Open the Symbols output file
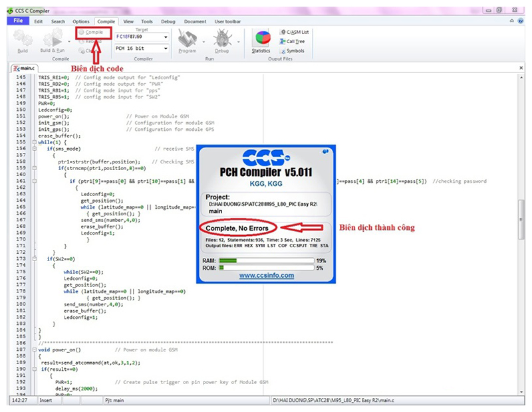The height and width of the screenshot is (412, 532). click(292, 51)
